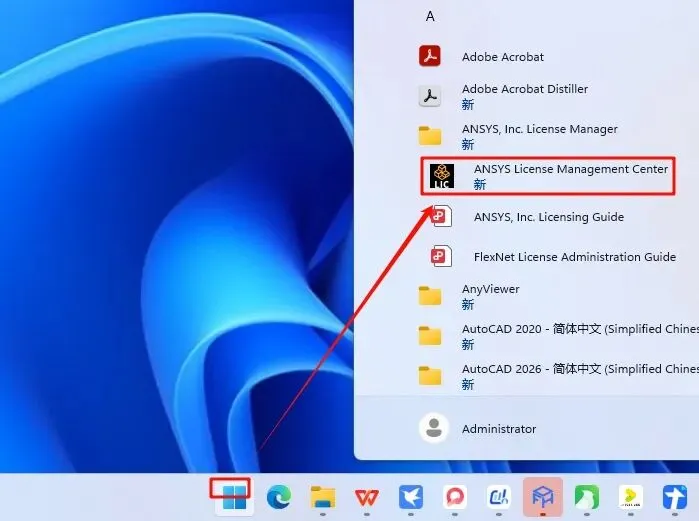
Task: Open the blue bird app on taskbar
Action: (x=411, y=497)
